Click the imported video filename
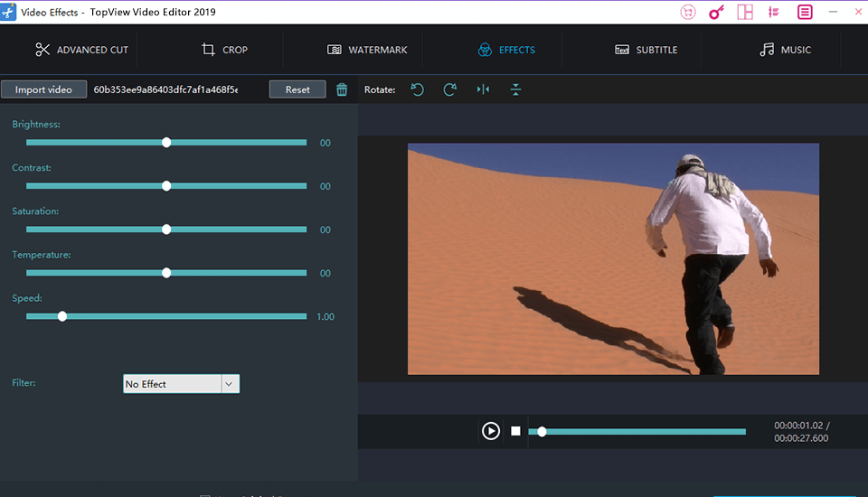The image size is (868, 497). coord(165,89)
